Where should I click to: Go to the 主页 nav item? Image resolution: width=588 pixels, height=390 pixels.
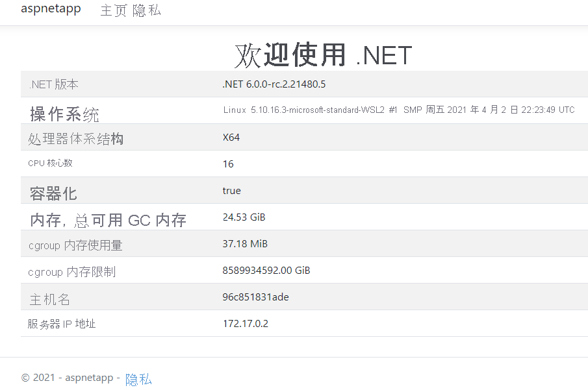point(114,10)
